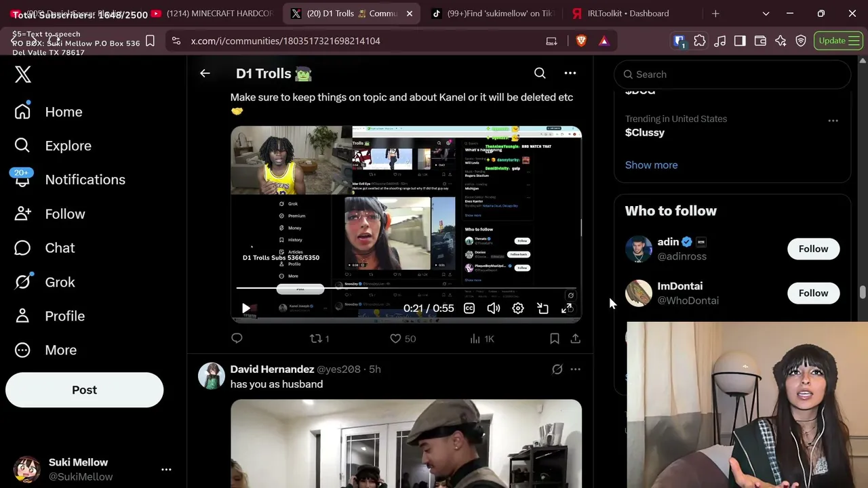Viewport: 868px width, 488px height.
Task: Open Grok from the sidebar
Action: [x=45, y=282]
